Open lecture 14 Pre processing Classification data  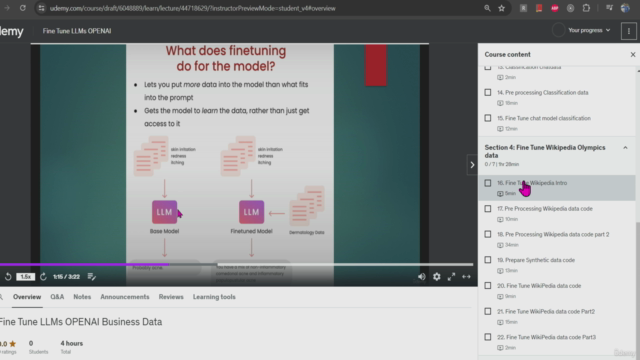pos(542,93)
